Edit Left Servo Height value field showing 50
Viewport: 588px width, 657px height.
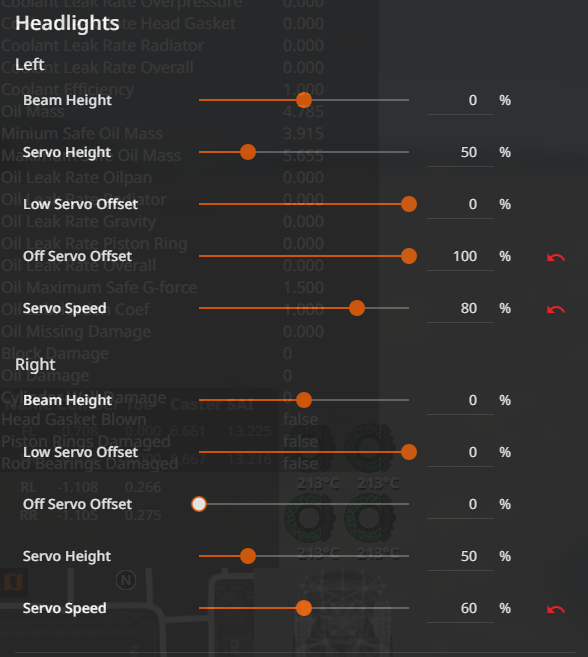(x=460, y=153)
